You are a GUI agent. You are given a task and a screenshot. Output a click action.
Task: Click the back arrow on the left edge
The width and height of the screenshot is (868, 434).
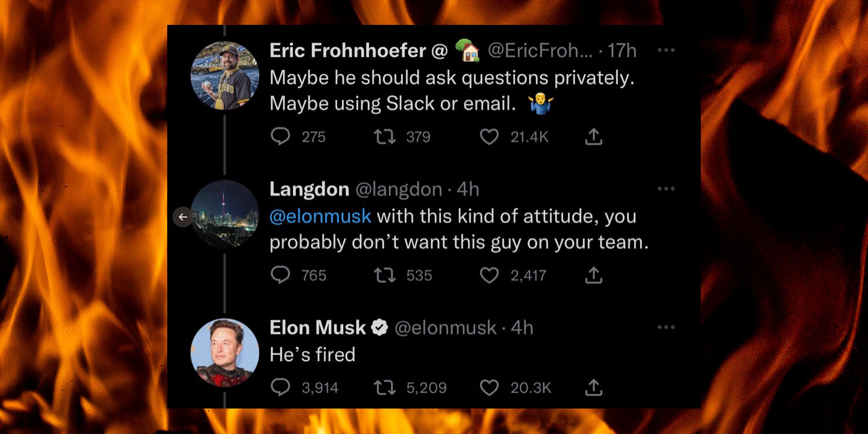click(x=183, y=217)
